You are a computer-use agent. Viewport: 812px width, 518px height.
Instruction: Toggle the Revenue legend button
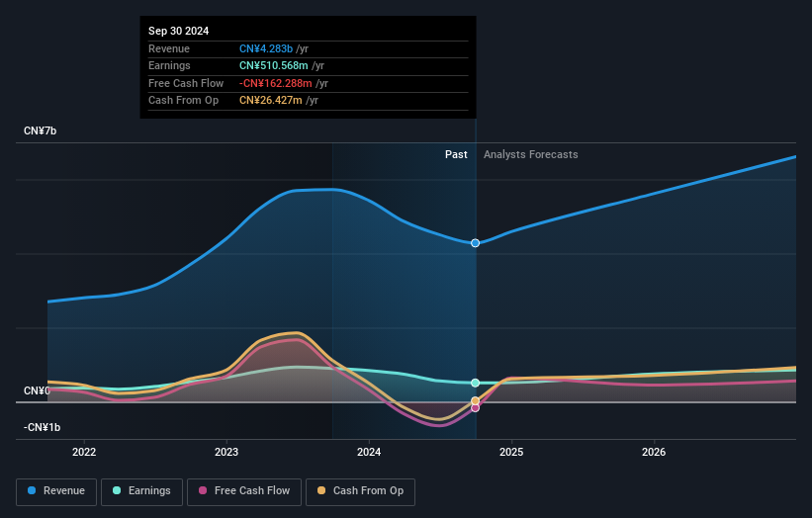pos(56,491)
